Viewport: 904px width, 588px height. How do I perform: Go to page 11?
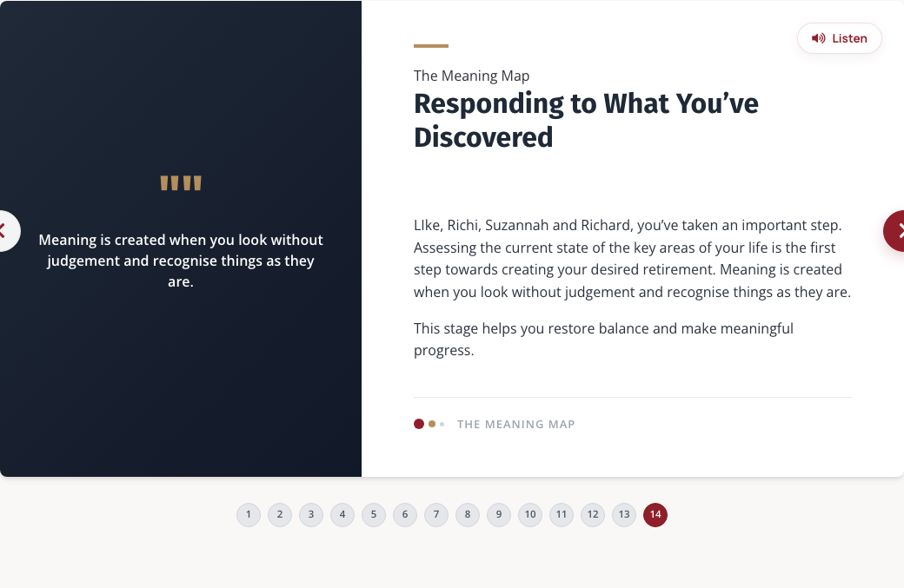coord(562,514)
